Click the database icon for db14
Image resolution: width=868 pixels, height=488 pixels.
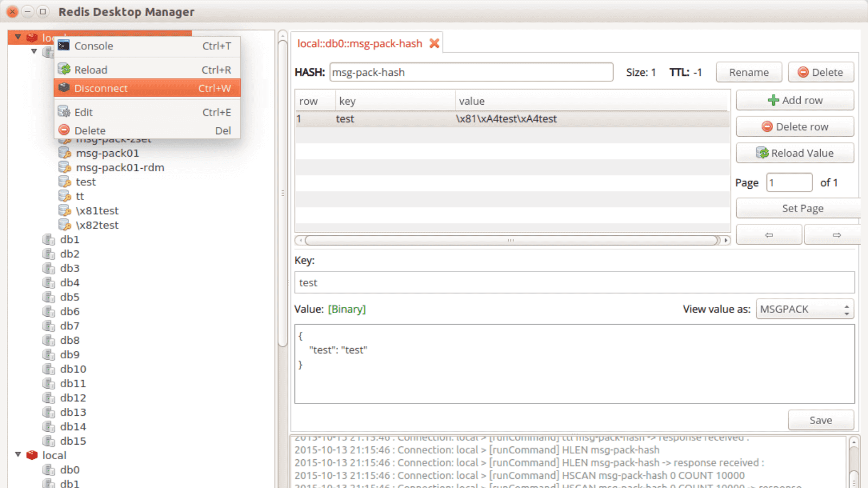point(49,427)
